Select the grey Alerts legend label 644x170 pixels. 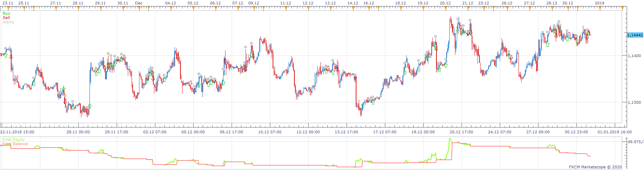[8, 22]
